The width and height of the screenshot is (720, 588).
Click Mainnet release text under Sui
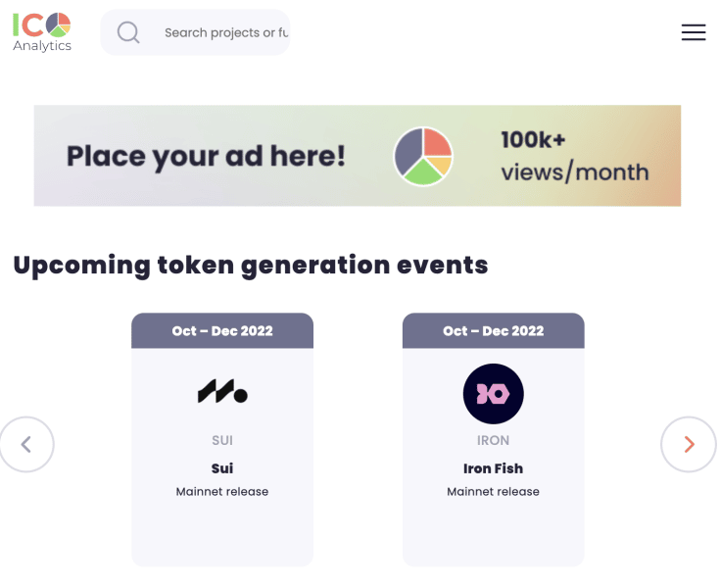pos(222,492)
